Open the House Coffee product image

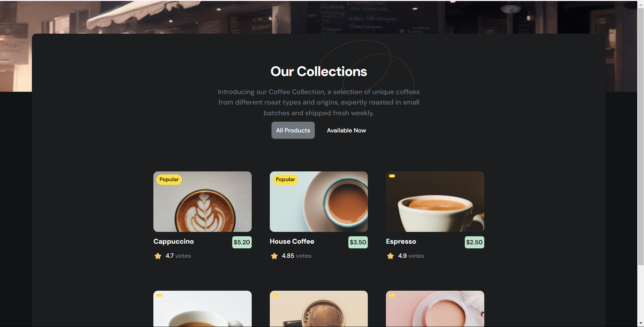click(319, 202)
